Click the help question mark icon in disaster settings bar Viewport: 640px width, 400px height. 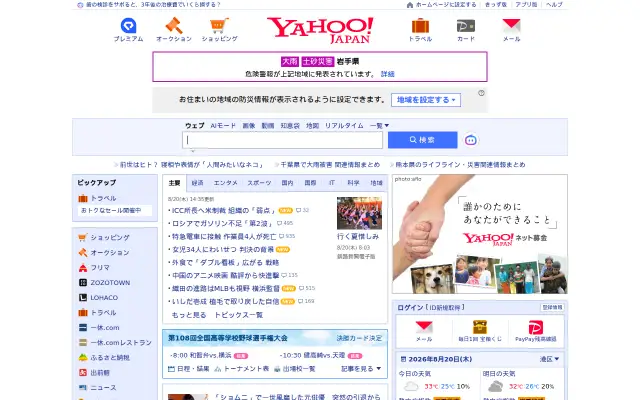point(481,93)
